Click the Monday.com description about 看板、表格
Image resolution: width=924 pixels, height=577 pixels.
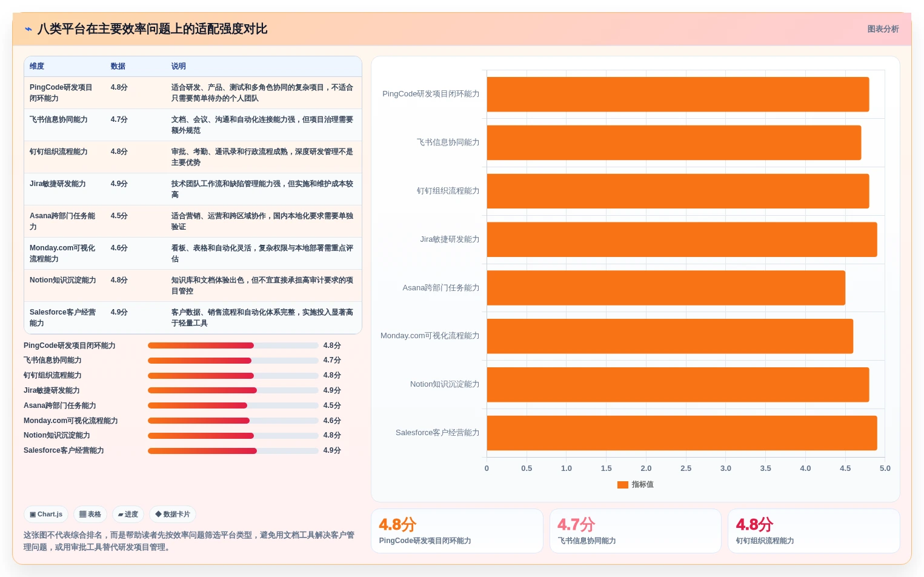262,253
